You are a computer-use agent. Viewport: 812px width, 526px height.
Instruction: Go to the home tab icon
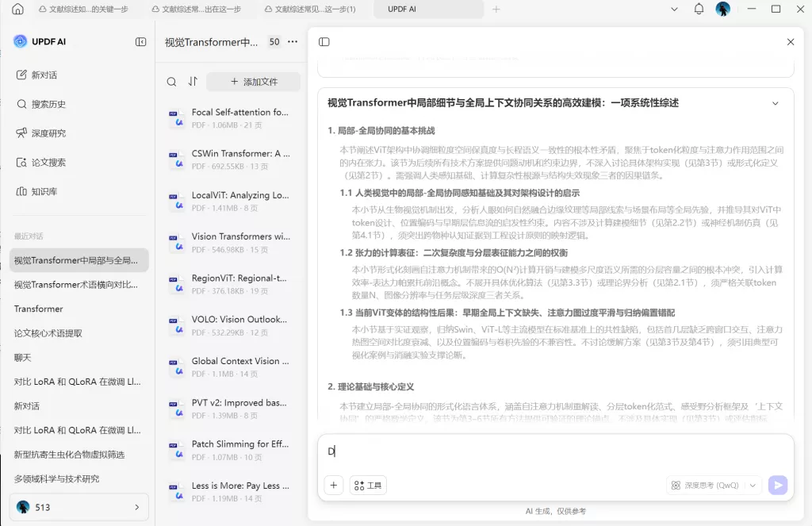point(17,10)
